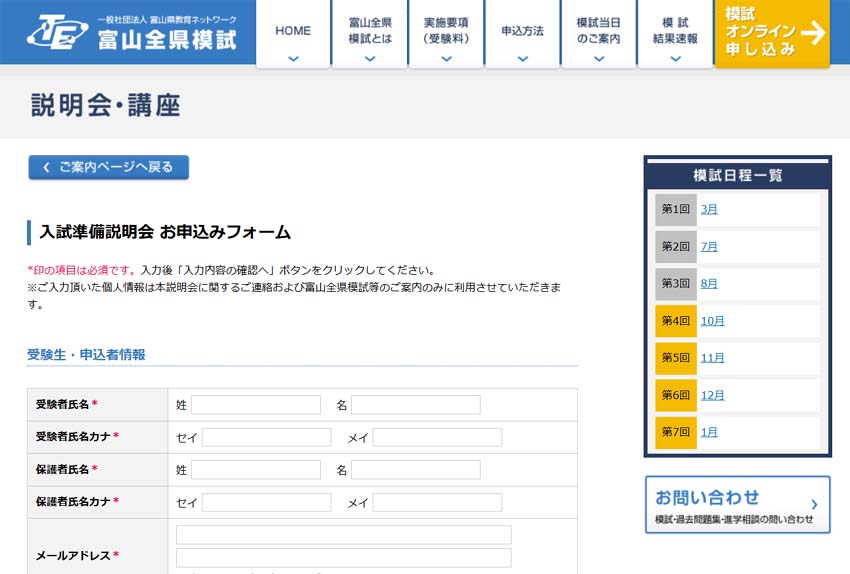Open the 第2回 7月 schedule link
This screenshot has width=850, height=574.
click(x=709, y=246)
